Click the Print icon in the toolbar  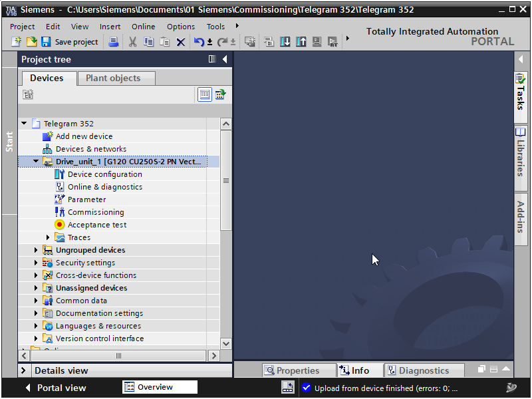[113, 42]
